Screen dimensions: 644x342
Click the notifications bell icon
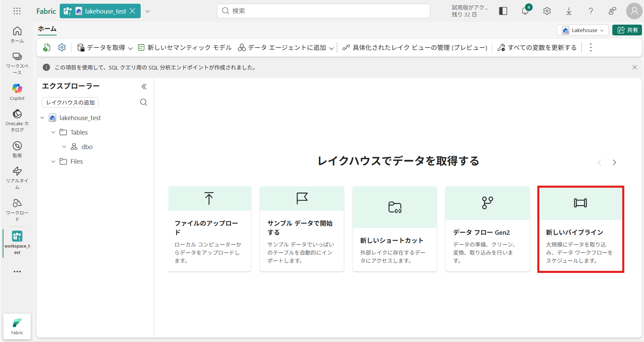pos(525,11)
